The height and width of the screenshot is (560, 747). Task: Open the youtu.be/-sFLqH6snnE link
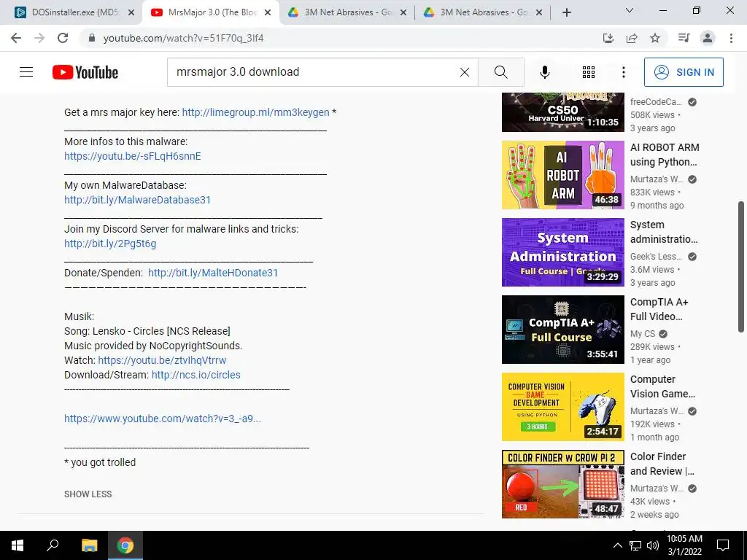pos(133,156)
